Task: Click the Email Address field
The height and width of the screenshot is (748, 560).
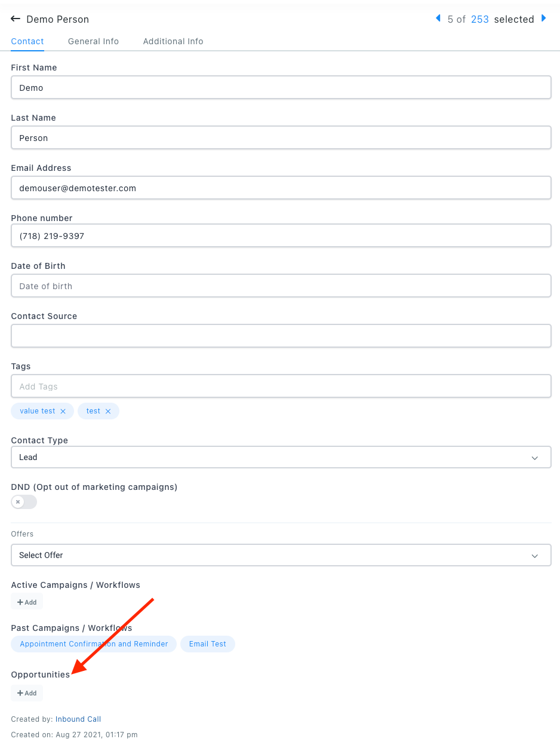Action: [x=281, y=188]
